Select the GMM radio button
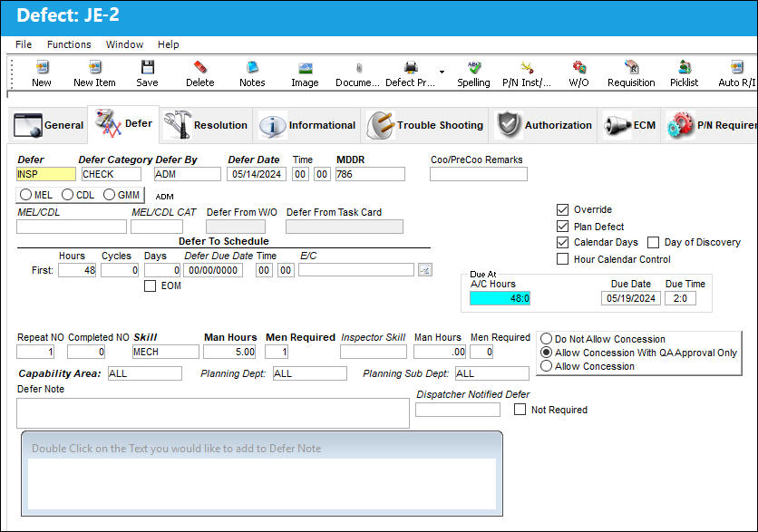Screen dimensions: 758x532 coord(109,195)
